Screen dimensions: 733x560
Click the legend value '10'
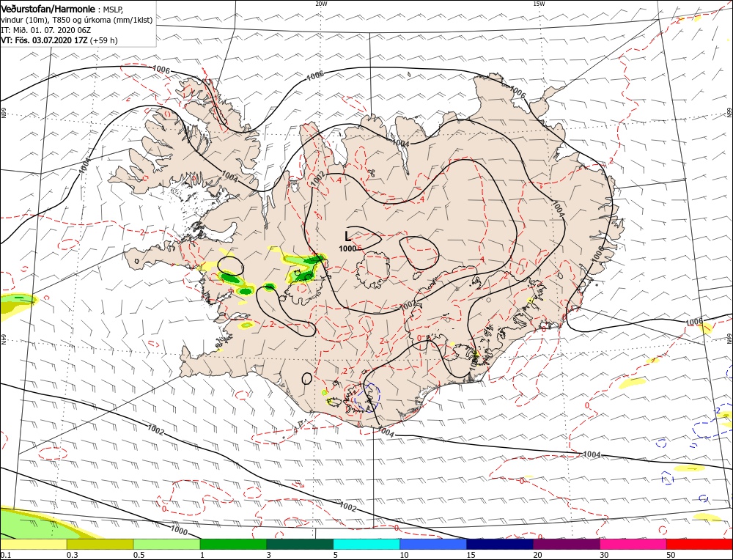[404, 555]
